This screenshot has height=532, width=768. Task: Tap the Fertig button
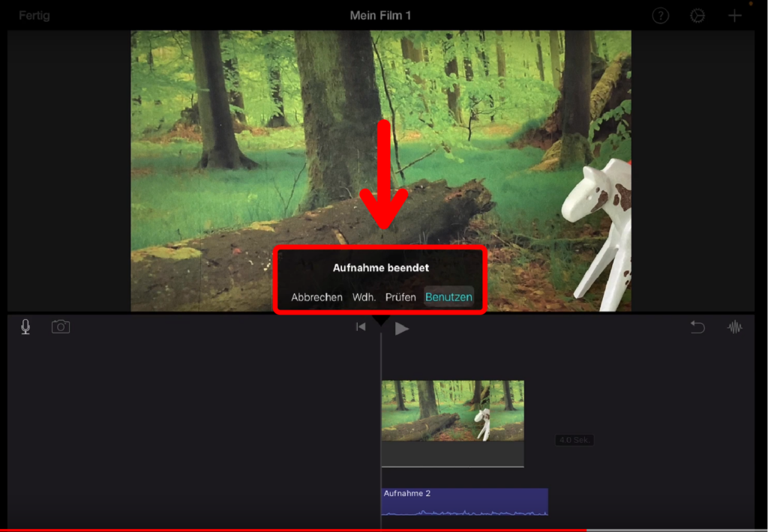(35, 16)
